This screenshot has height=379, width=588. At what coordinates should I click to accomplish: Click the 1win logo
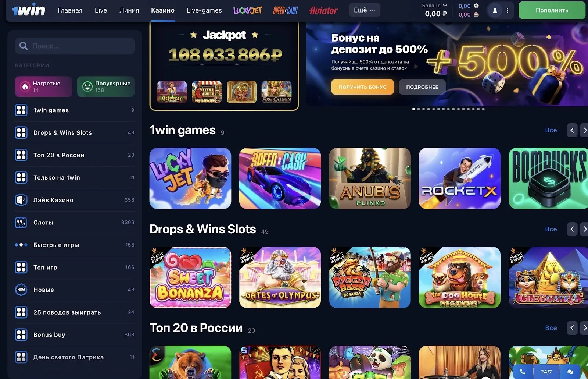[28, 10]
